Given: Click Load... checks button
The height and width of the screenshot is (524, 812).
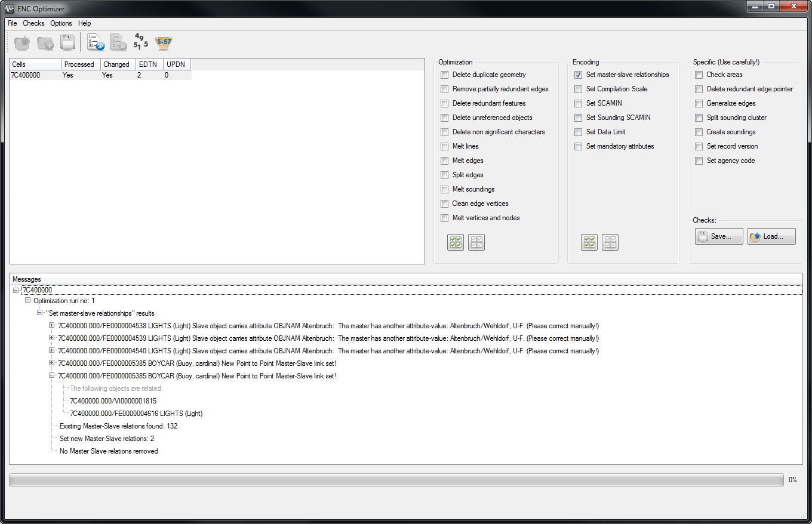Looking at the screenshot, I should tap(772, 236).
